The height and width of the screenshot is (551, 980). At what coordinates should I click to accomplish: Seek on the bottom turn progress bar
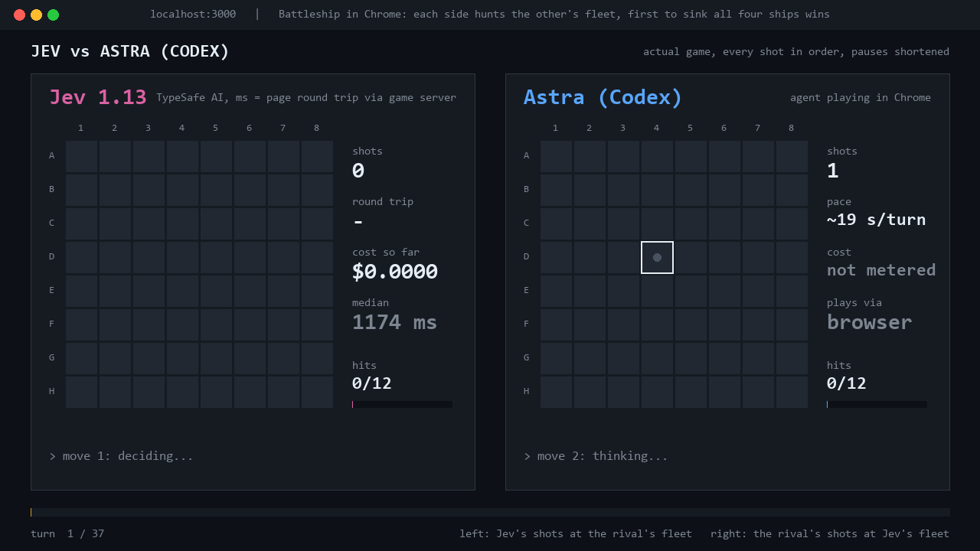coord(490,512)
